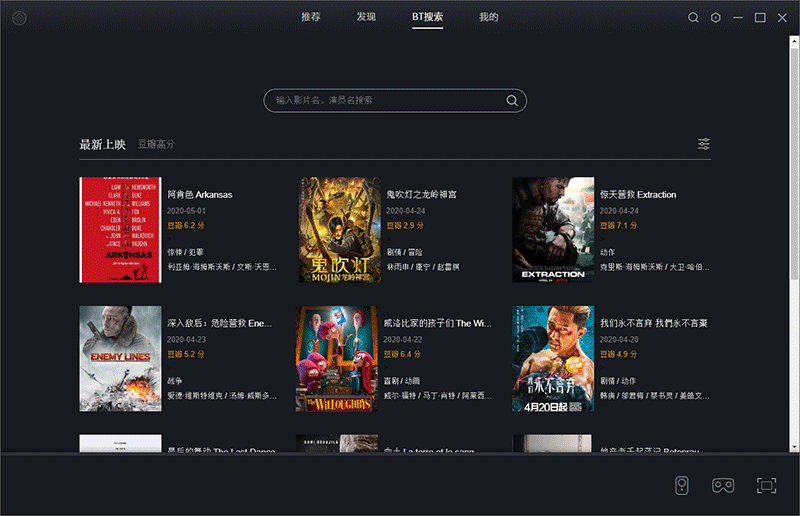Click the 战争 genre text

(x=174, y=381)
